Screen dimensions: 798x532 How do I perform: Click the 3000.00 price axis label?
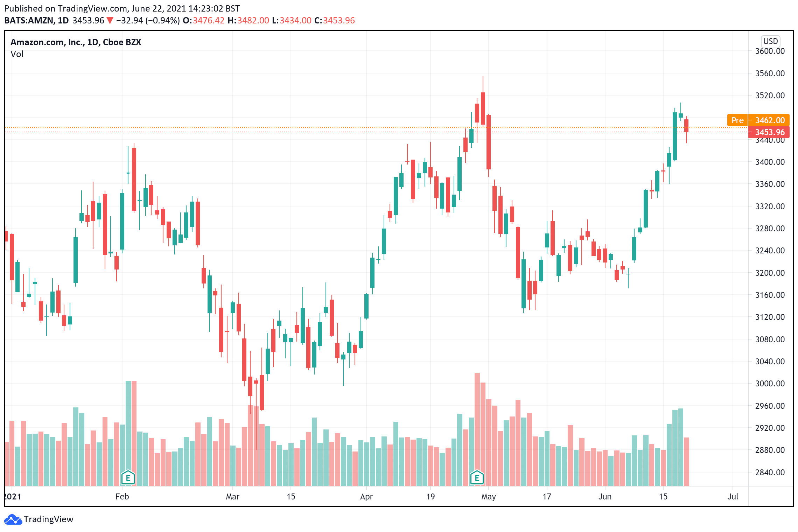pos(770,384)
